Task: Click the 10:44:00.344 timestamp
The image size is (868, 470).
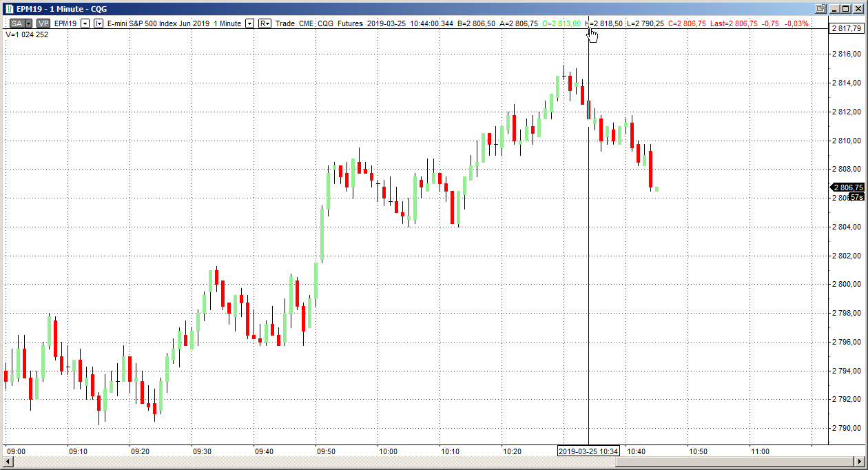Action: (431, 23)
